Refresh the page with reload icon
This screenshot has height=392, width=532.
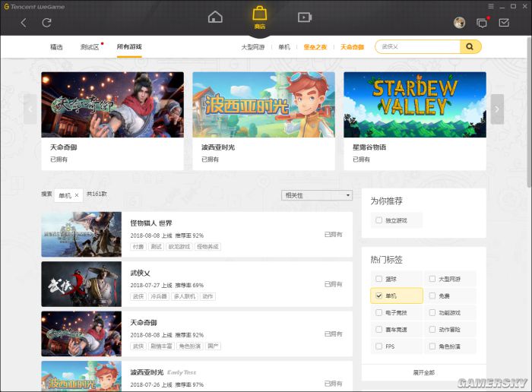[x=46, y=23]
